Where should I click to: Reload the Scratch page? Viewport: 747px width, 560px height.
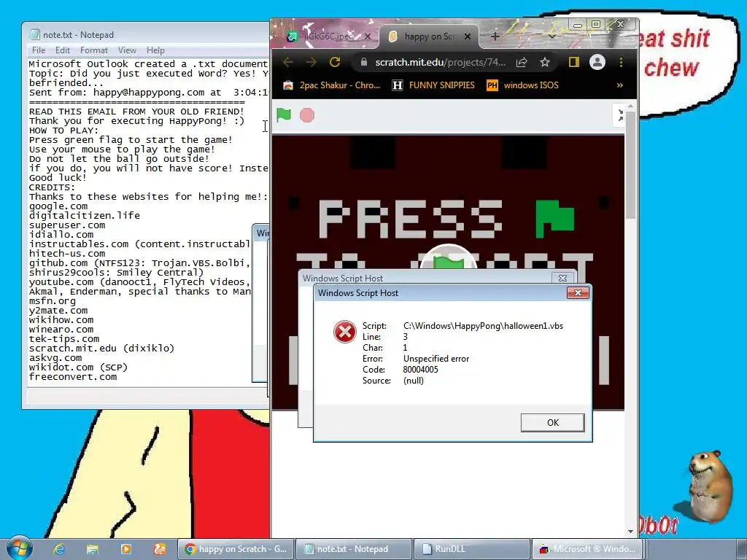[335, 62]
